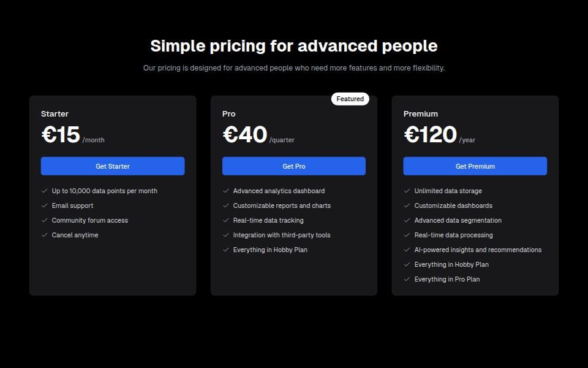Select the Everything in Hobby Plan feature

[270, 250]
